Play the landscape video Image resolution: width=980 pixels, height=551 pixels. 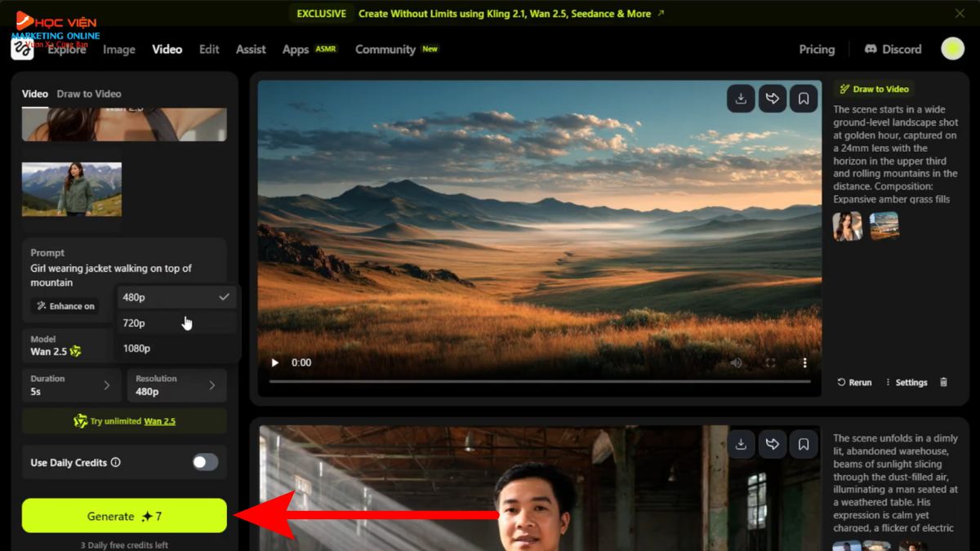275,362
